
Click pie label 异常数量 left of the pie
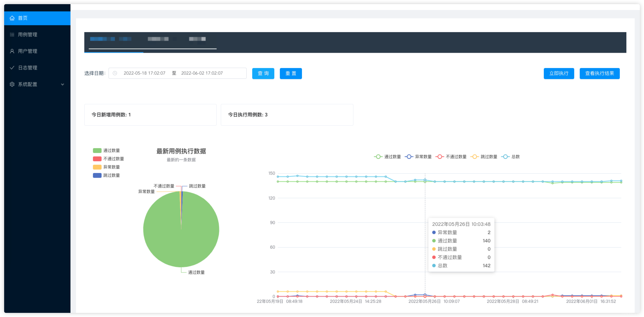[146, 191]
